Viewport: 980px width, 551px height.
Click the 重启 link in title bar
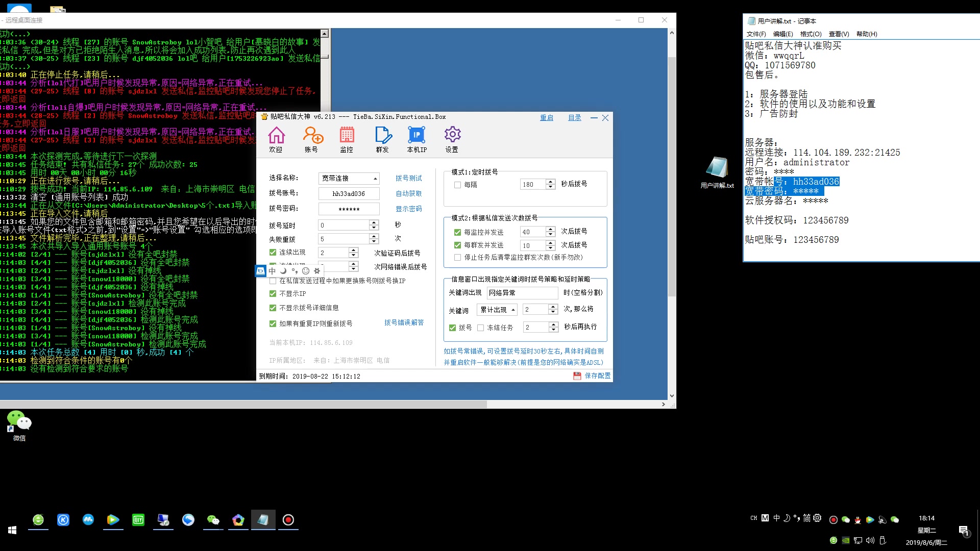[x=547, y=117]
